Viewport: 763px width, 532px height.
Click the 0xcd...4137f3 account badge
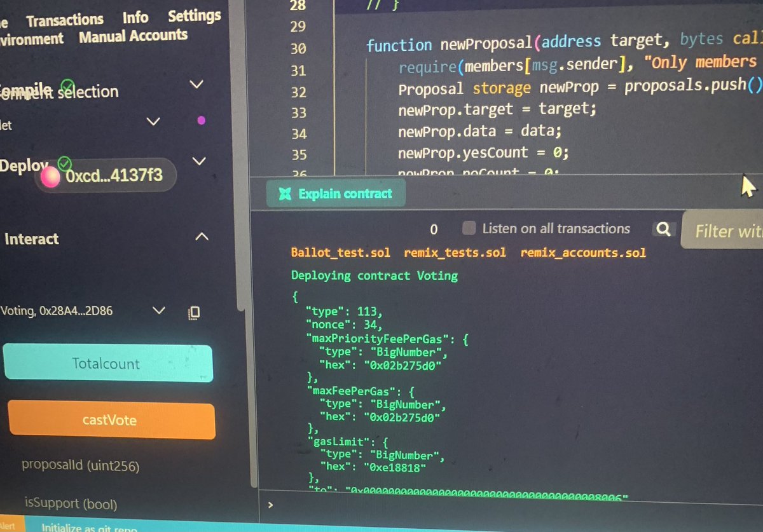104,176
